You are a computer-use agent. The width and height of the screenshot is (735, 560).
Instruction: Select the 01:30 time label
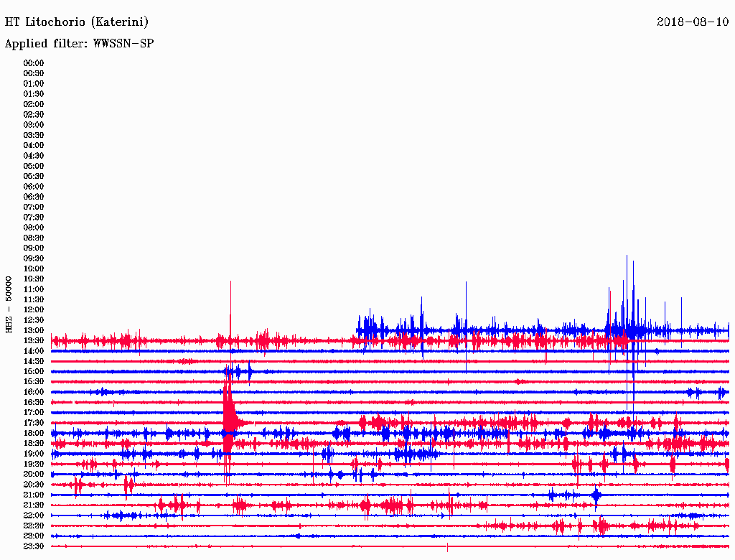coord(34,94)
